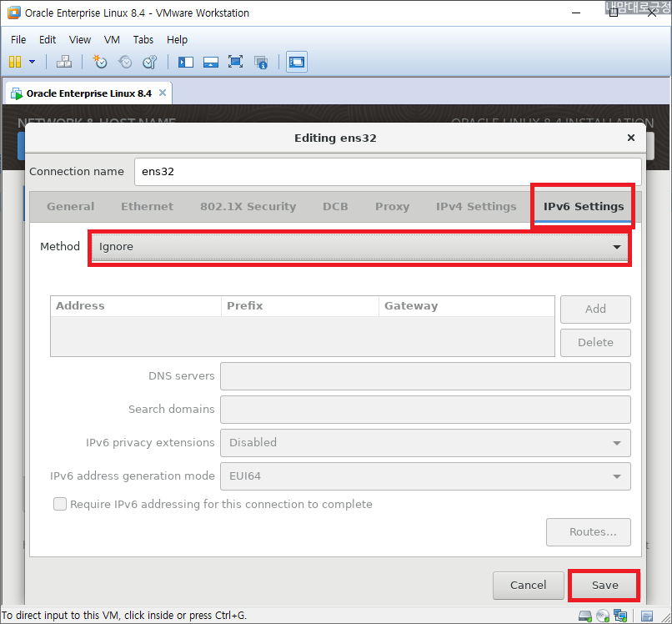This screenshot has width=672, height=624.
Task: Toggle the thumbnail bar view icon
Action: pyautogui.click(x=210, y=63)
